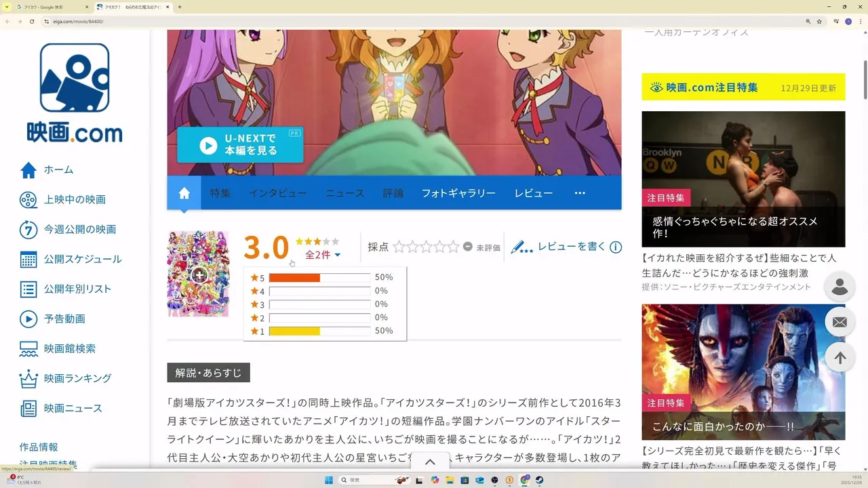The height and width of the screenshot is (488, 868).
Task: Open the こんなに面白かったのか feature thumbnail
Action: (744, 371)
